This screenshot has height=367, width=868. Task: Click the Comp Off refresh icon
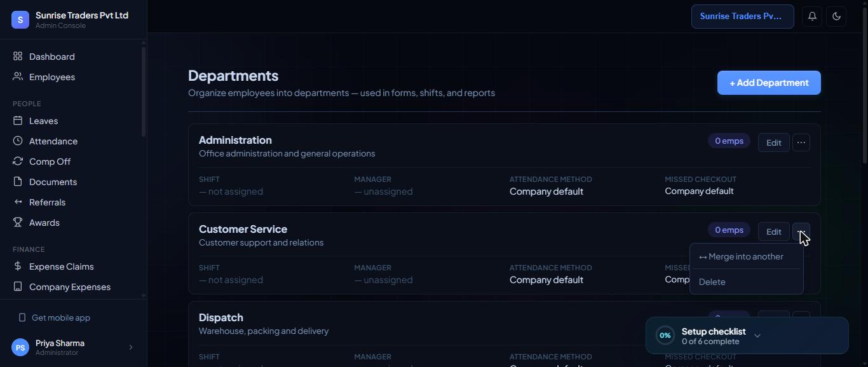tap(18, 162)
